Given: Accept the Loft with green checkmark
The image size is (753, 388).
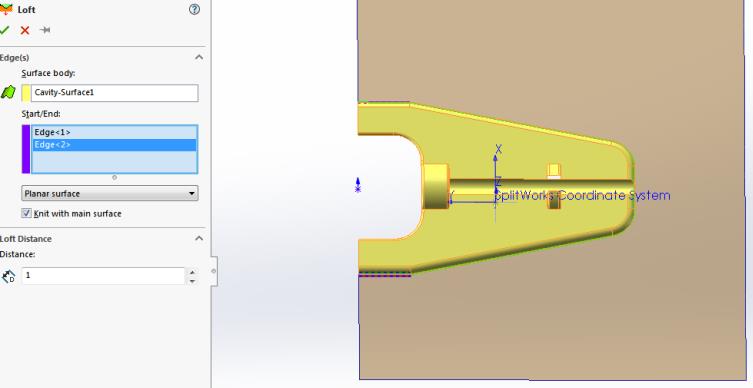Looking at the screenshot, I should coord(4,30).
